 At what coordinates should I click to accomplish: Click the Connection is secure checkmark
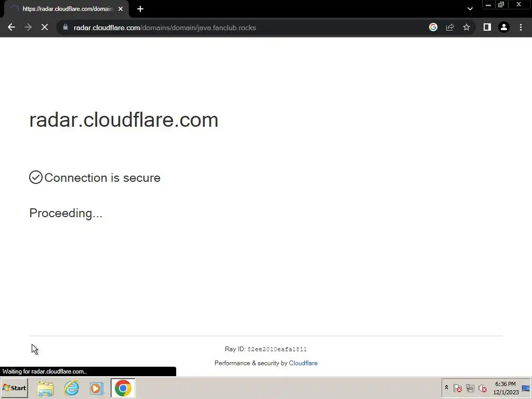coord(36,178)
